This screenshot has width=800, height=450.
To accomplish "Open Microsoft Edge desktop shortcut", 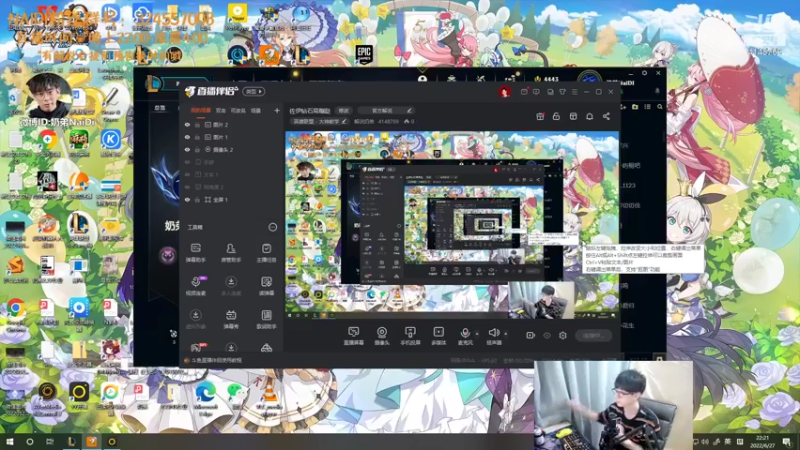I will [206, 396].
